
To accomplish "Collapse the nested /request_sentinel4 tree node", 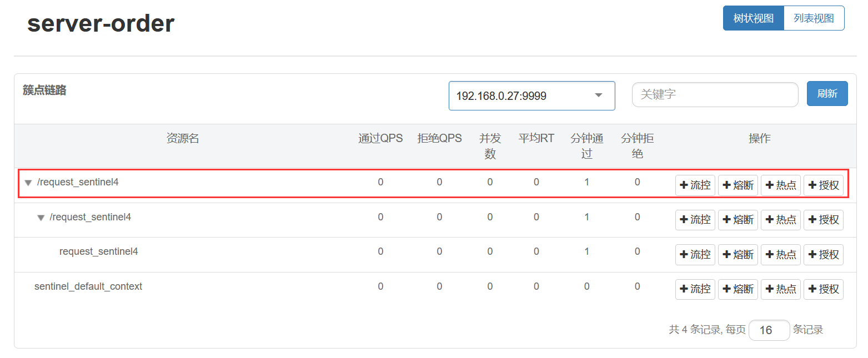I will 41,218.
